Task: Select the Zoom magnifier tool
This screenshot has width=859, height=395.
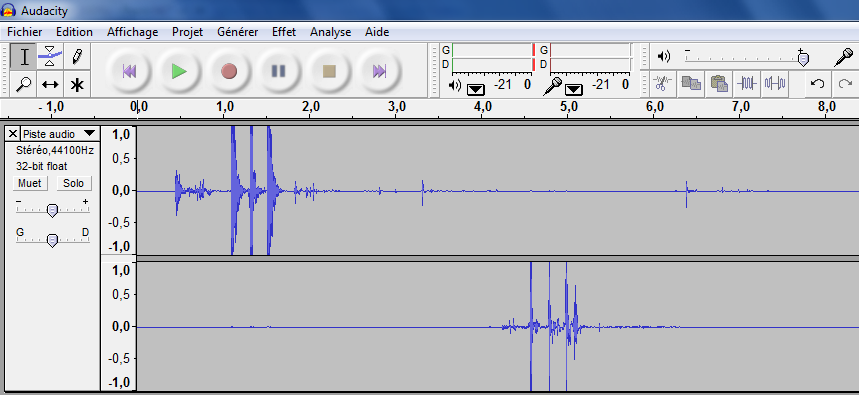Action: click(24, 84)
